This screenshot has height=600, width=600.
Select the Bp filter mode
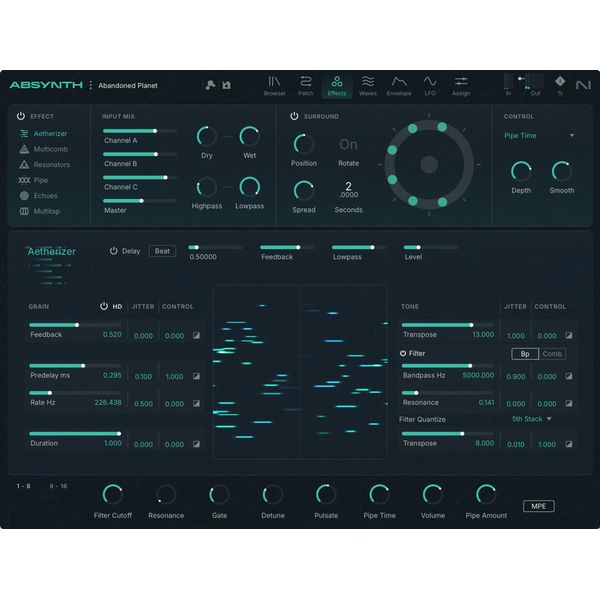(525, 354)
